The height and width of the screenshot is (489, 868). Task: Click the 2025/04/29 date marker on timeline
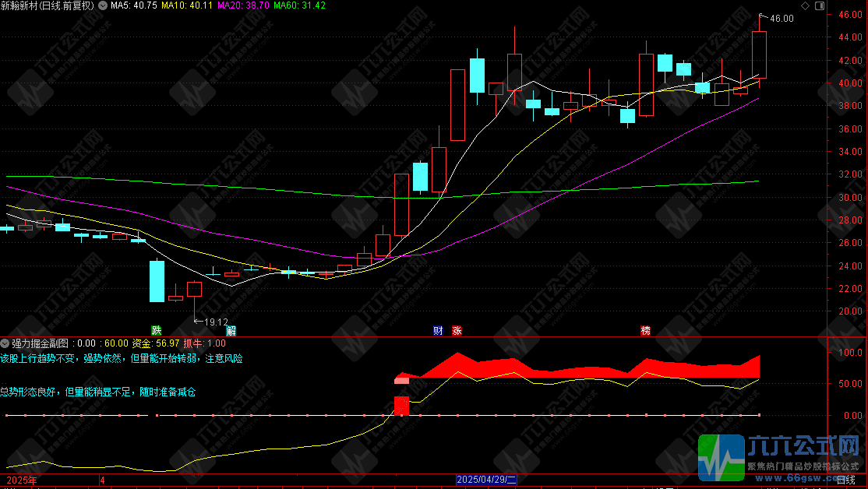tap(487, 480)
